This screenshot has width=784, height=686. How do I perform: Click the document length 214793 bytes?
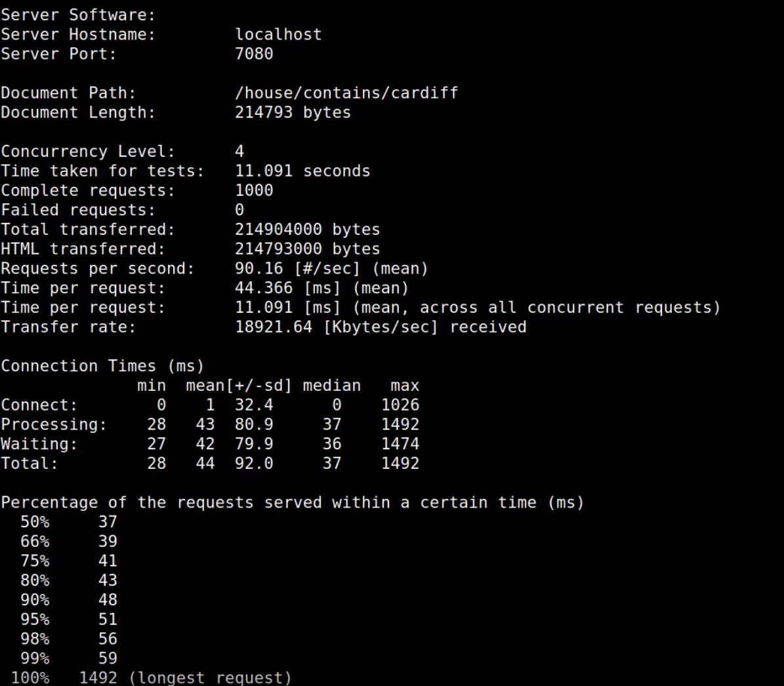(293, 113)
